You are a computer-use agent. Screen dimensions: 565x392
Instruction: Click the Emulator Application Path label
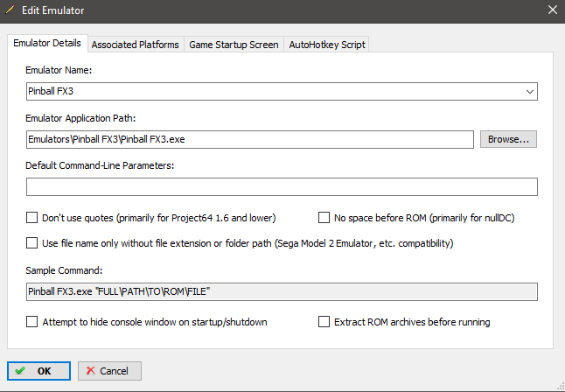(80, 118)
